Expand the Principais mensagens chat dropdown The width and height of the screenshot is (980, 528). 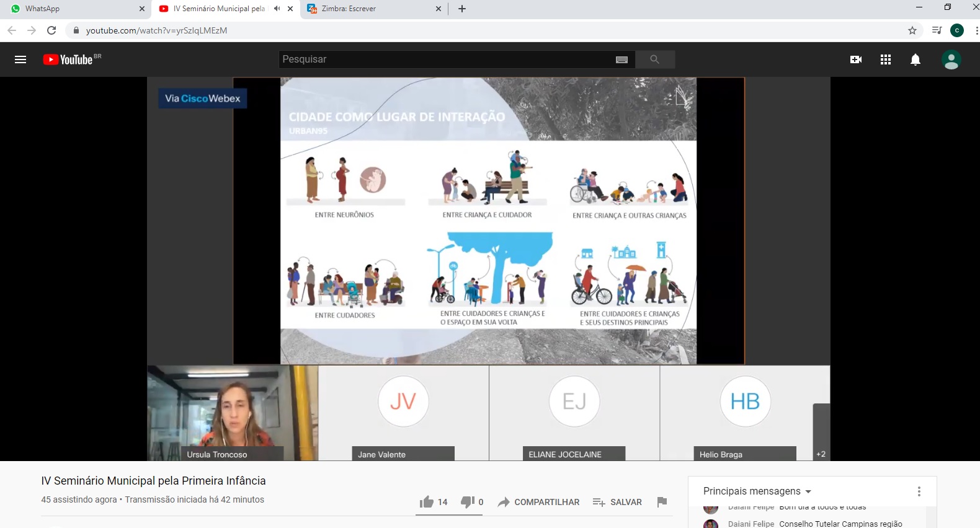pyautogui.click(x=757, y=491)
